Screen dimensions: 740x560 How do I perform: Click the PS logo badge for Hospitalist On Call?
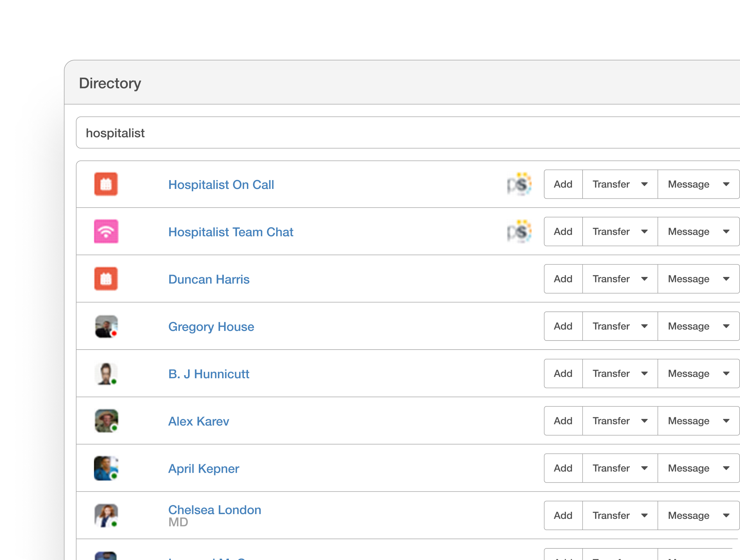coord(519,184)
